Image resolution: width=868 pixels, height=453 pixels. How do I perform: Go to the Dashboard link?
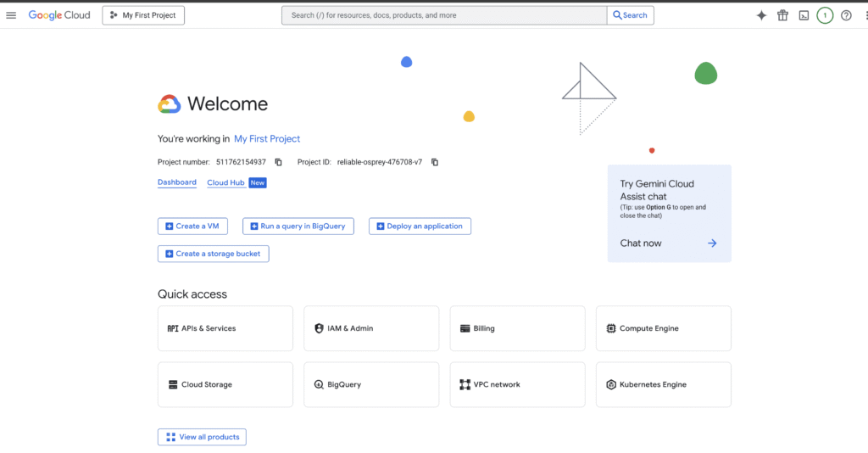(176, 182)
